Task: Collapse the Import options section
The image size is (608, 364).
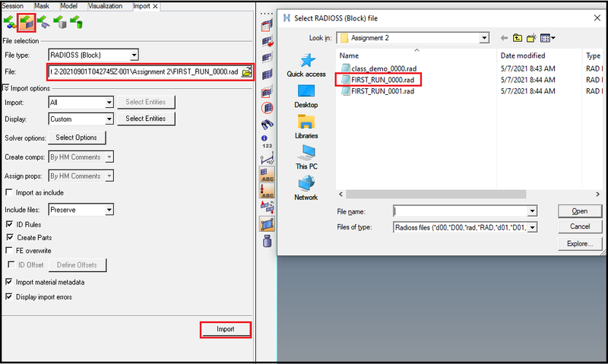Action: point(6,88)
